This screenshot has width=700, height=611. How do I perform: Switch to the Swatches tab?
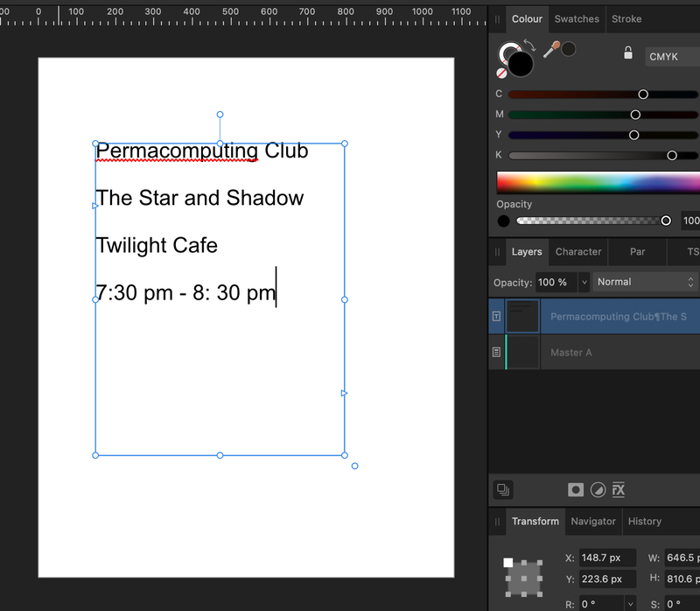click(x=577, y=19)
